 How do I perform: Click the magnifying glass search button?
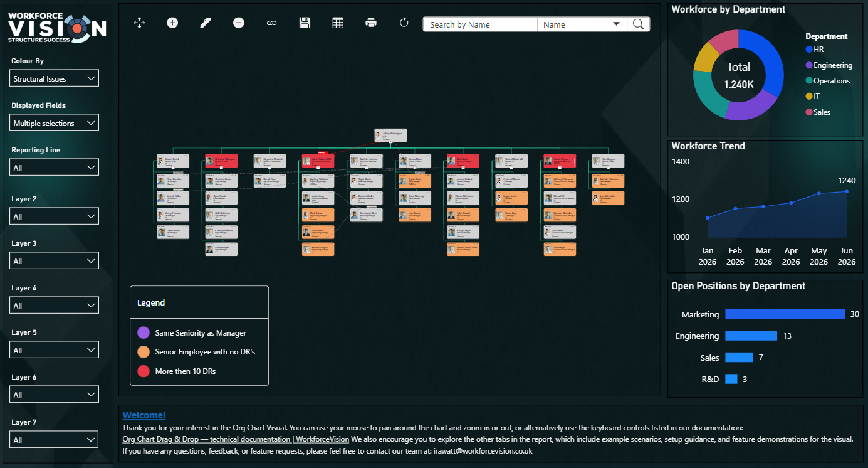[638, 24]
